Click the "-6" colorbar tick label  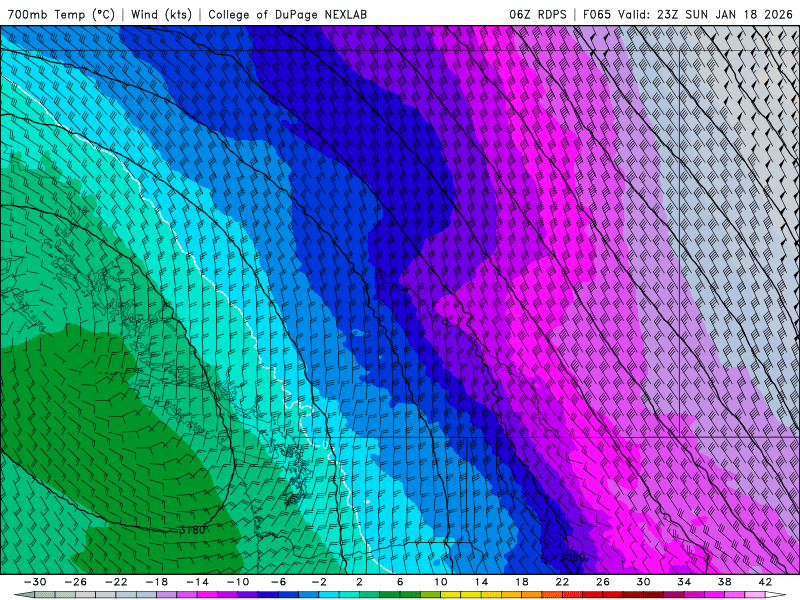pos(279,582)
